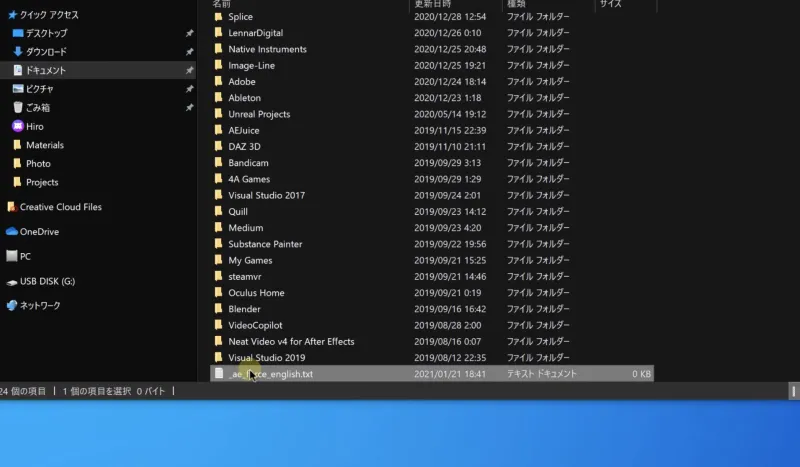This screenshot has height=467, width=800.
Task: Click the PC computer icon
Action: click(x=12, y=256)
